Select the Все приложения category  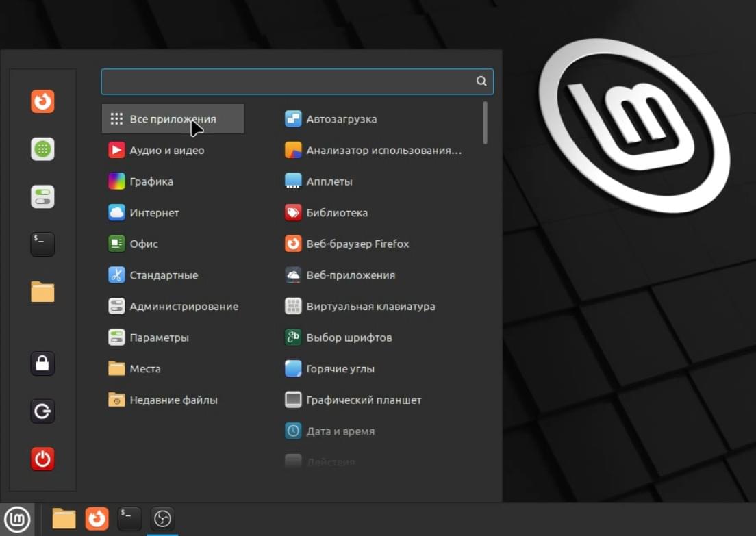[x=173, y=119]
